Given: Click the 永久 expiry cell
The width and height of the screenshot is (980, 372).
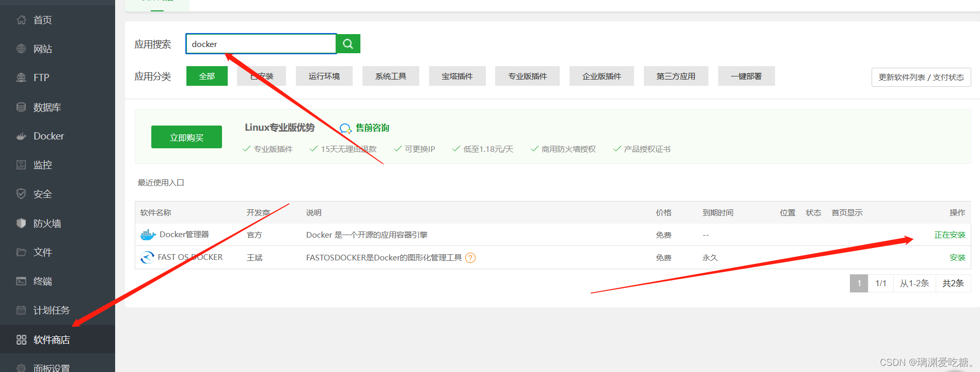Looking at the screenshot, I should pyautogui.click(x=710, y=257).
